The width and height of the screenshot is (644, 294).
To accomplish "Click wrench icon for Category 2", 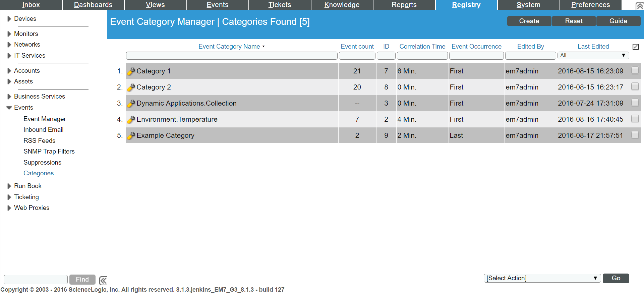I will [131, 87].
